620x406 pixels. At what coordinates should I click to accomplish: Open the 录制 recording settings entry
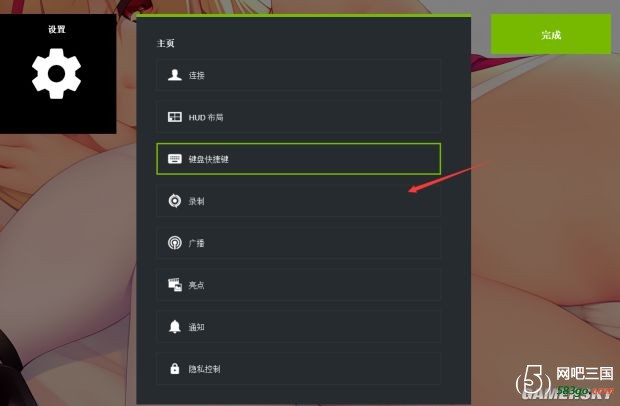298,201
